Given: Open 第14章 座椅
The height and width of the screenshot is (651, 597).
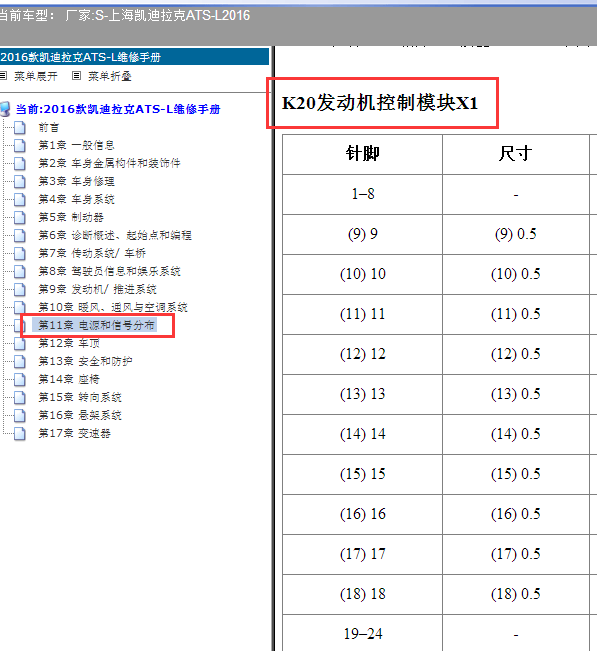Looking at the screenshot, I should point(69,379).
